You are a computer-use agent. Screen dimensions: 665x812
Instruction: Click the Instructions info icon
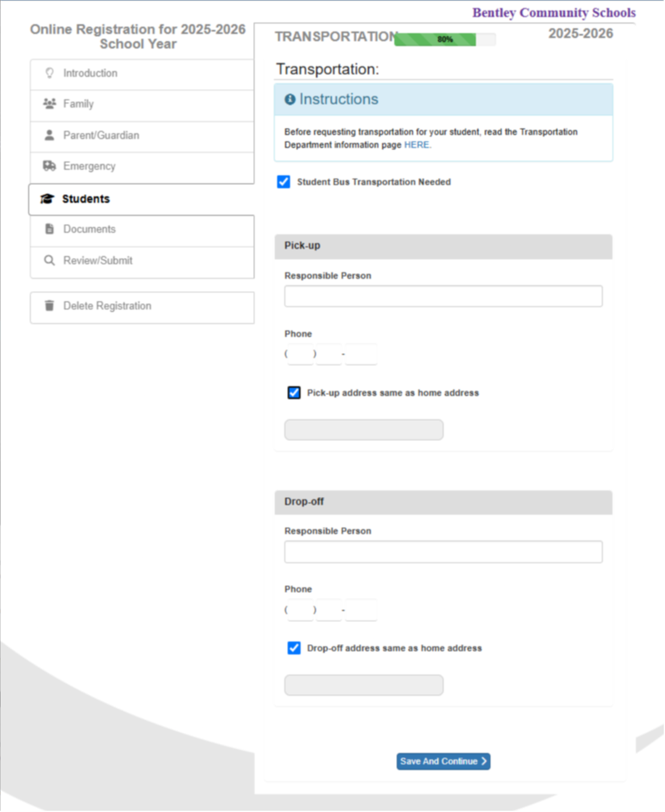290,99
